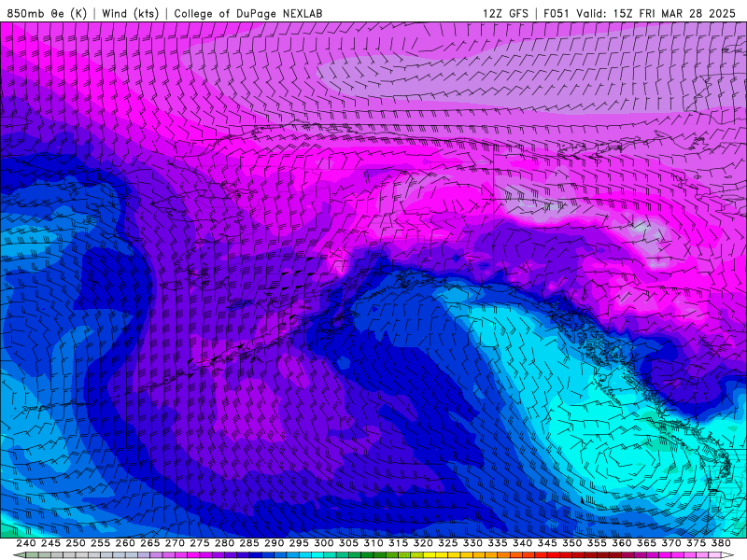Screen dimensions: 747x560
Task: Select the 365 value on color scale
Action: (x=646, y=543)
